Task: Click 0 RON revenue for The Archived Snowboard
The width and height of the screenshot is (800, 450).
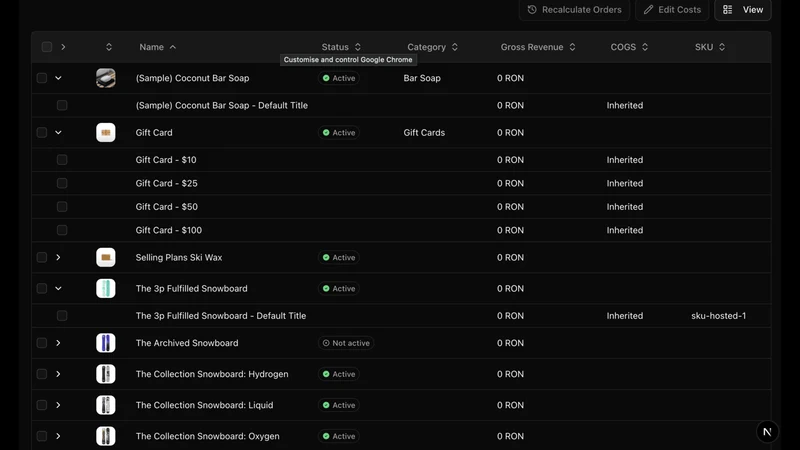Action: pos(510,343)
